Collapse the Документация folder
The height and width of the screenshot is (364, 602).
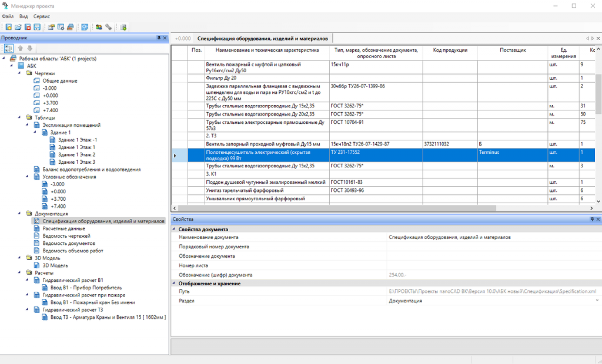pyautogui.click(x=19, y=213)
